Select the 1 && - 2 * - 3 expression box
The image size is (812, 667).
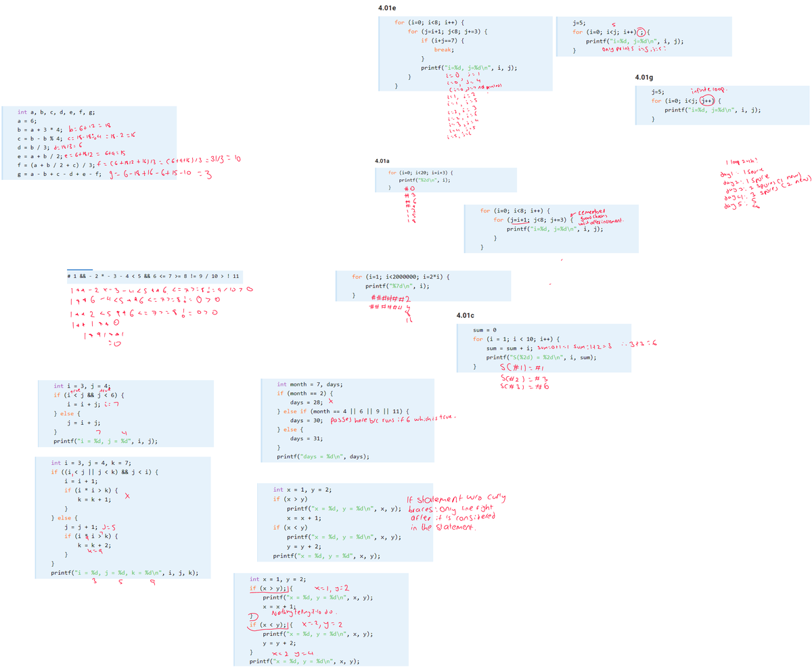[x=154, y=276]
